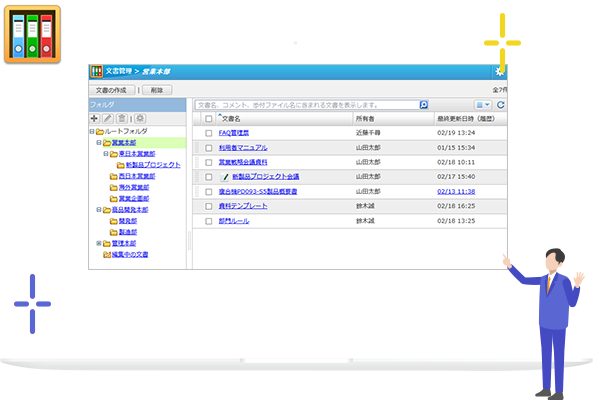Click the edit folder pencil icon
This screenshot has height=410, width=600.
click(108, 118)
